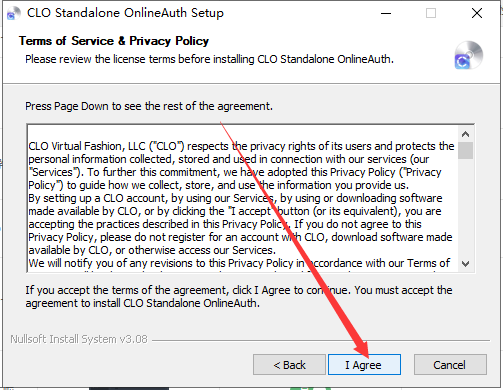
Task: Click the license agreement scrollbar thumb
Action: [x=465, y=150]
